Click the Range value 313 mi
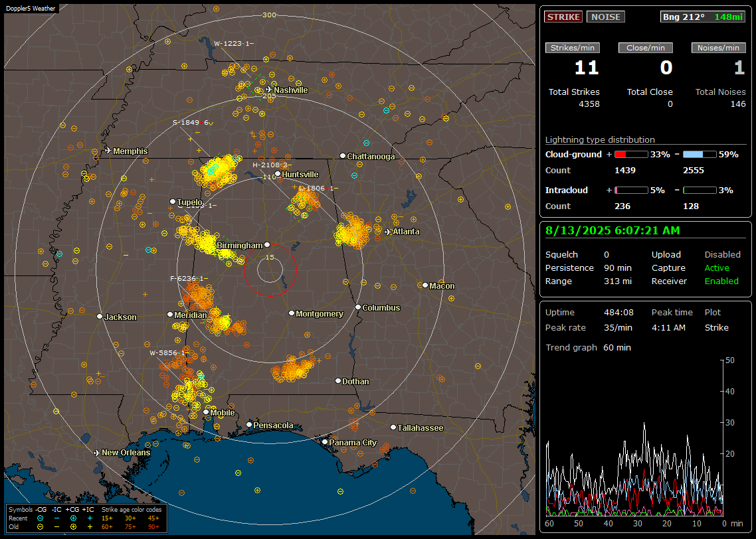756x539 pixels. click(x=618, y=281)
